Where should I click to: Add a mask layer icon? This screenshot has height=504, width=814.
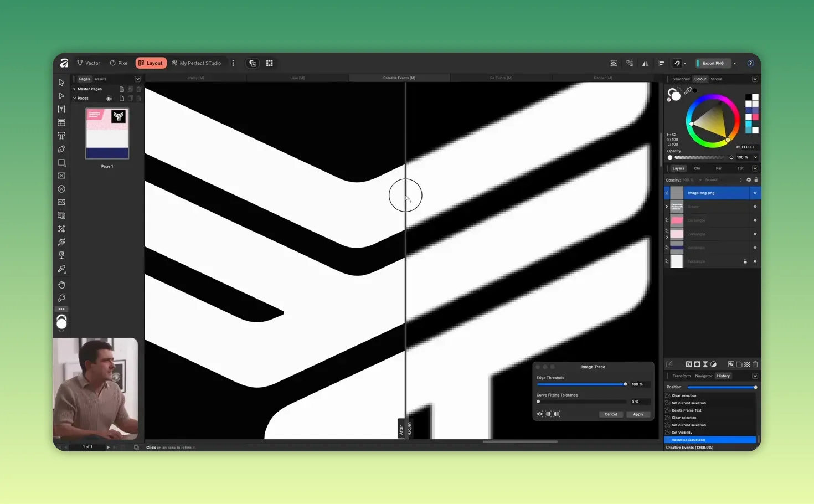click(x=697, y=364)
